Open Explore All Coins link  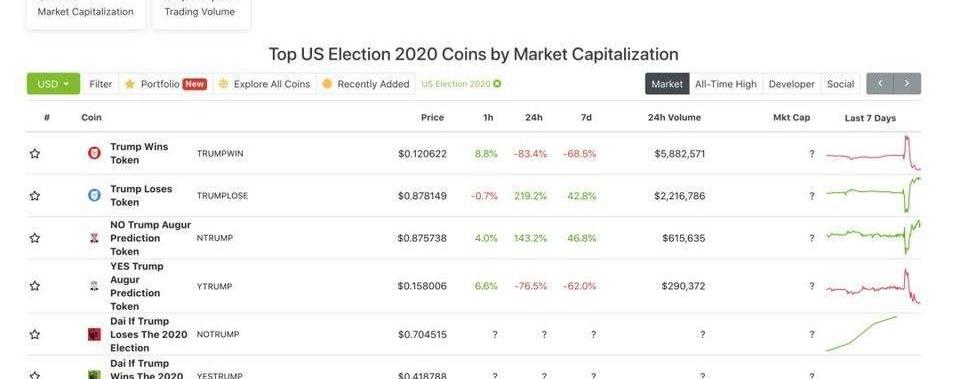264,84
